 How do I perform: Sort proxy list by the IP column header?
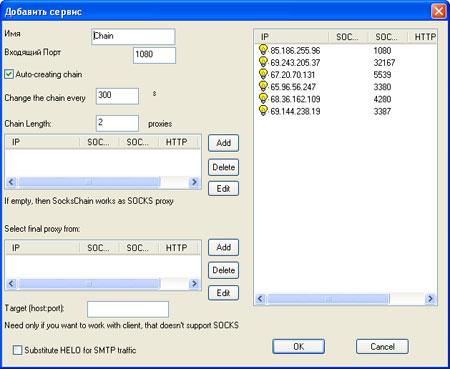coord(292,37)
